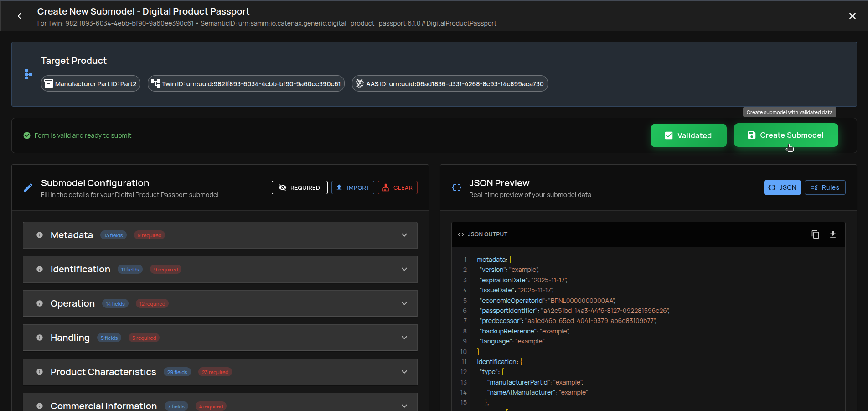Click the info icon beside Product Characteristics
This screenshot has width=868, height=411.
39,372
